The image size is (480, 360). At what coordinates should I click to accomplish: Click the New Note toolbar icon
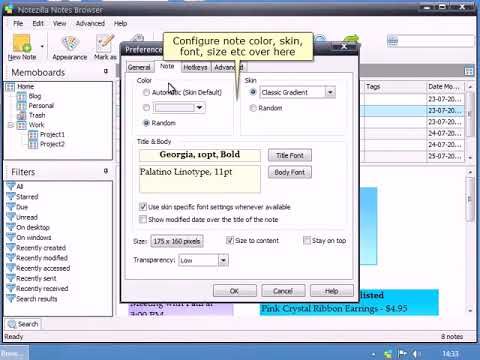point(22,47)
